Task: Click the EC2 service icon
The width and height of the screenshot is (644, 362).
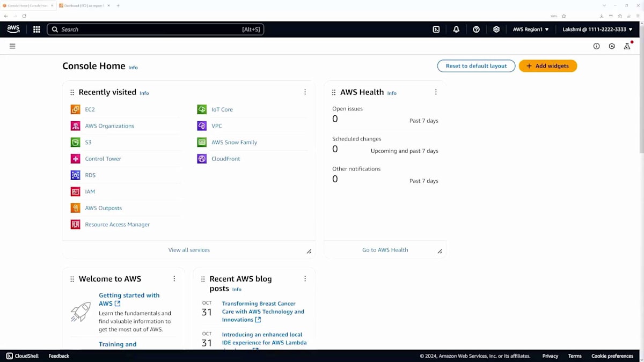Action: pos(75,109)
